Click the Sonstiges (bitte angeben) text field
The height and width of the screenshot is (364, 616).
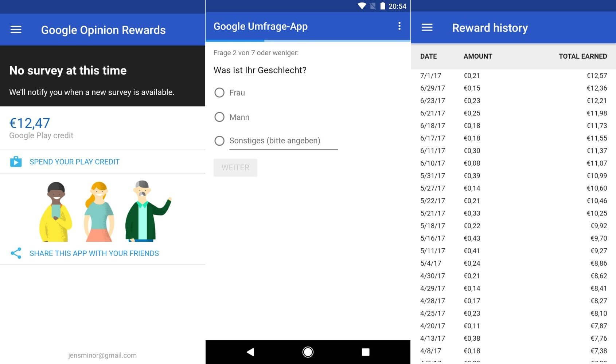click(283, 141)
